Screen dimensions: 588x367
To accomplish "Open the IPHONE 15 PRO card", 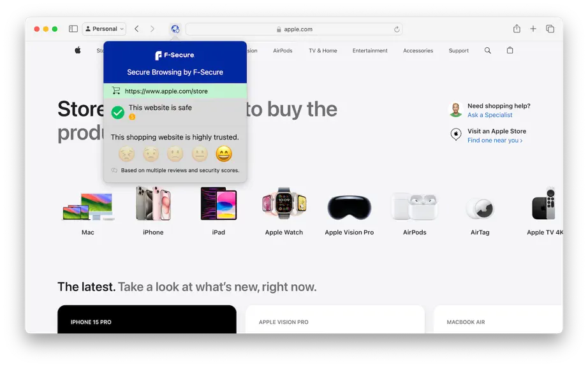I will click(x=147, y=319).
